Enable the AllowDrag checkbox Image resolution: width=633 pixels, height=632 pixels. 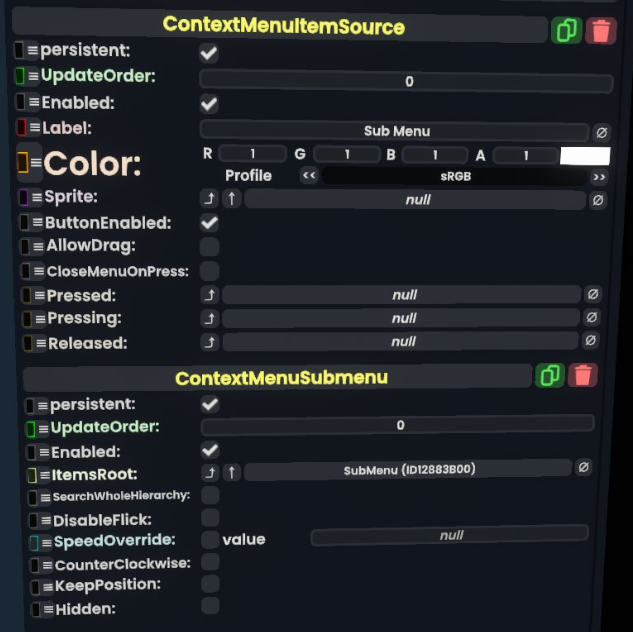(x=210, y=247)
